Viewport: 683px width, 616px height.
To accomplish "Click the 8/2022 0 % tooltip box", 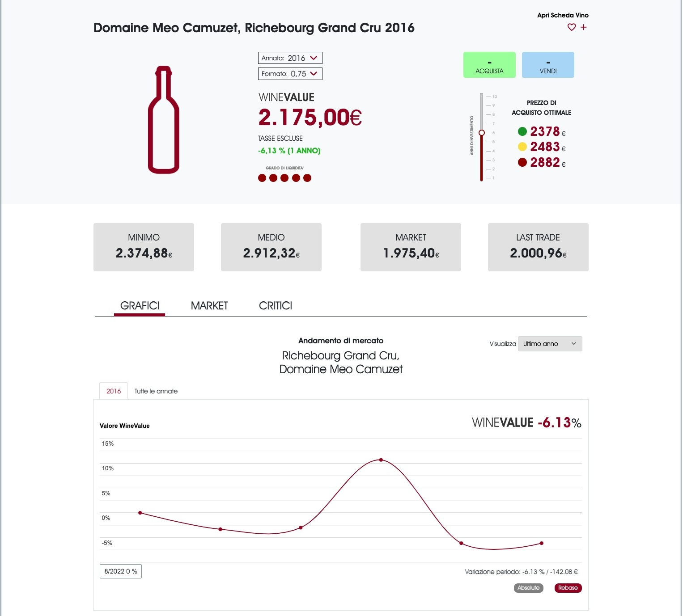I will click(x=121, y=571).
